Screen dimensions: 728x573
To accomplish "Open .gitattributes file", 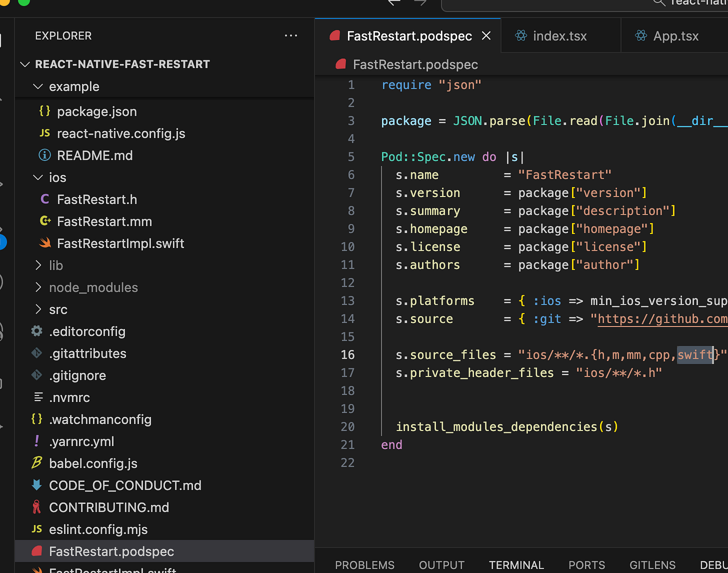I will point(164,354).
